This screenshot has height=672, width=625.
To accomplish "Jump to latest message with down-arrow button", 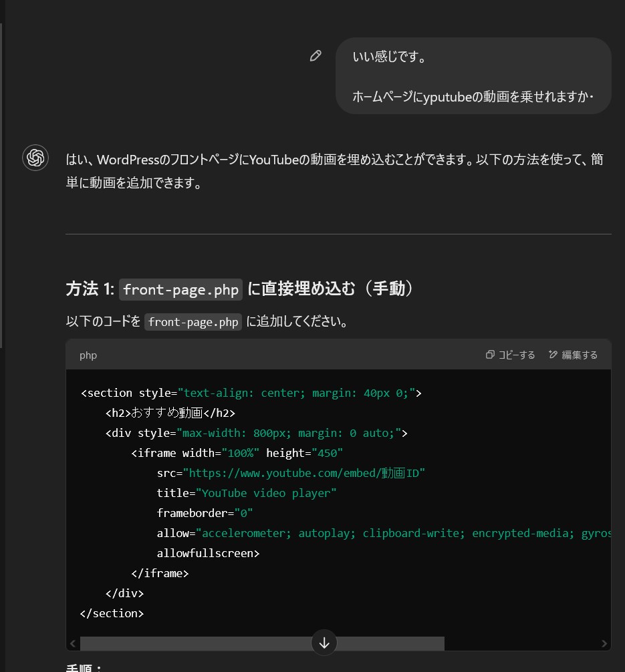I will coord(324,643).
